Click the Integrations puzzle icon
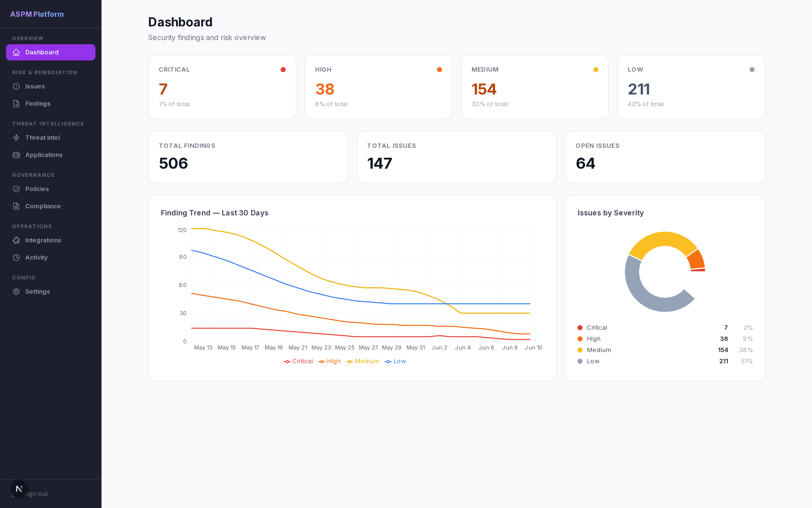The height and width of the screenshot is (508, 812). point(16,240)
